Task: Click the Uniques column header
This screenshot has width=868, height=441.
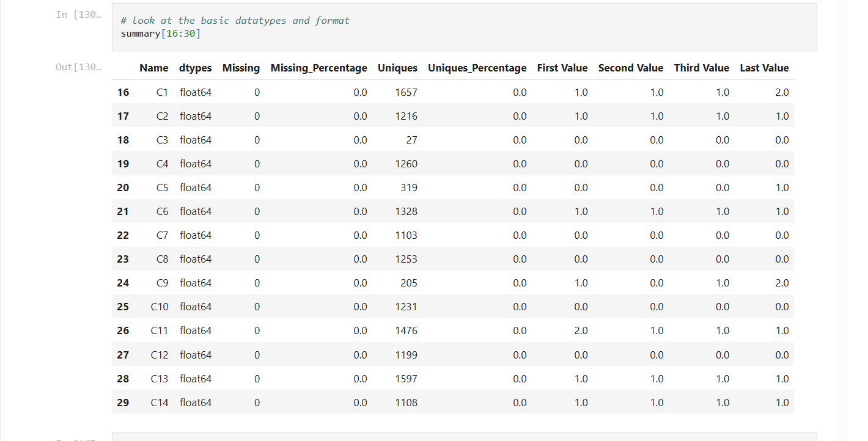Action: (x=397, y=68)
